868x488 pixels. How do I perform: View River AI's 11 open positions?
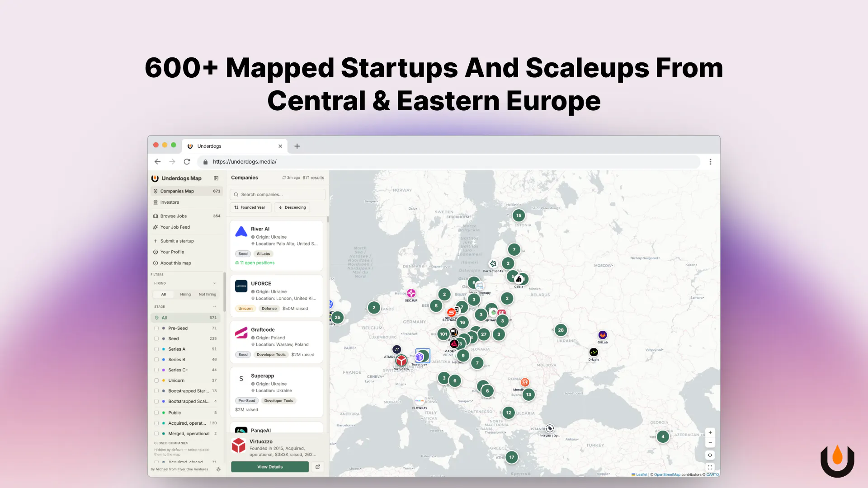(x=255, y=263)
